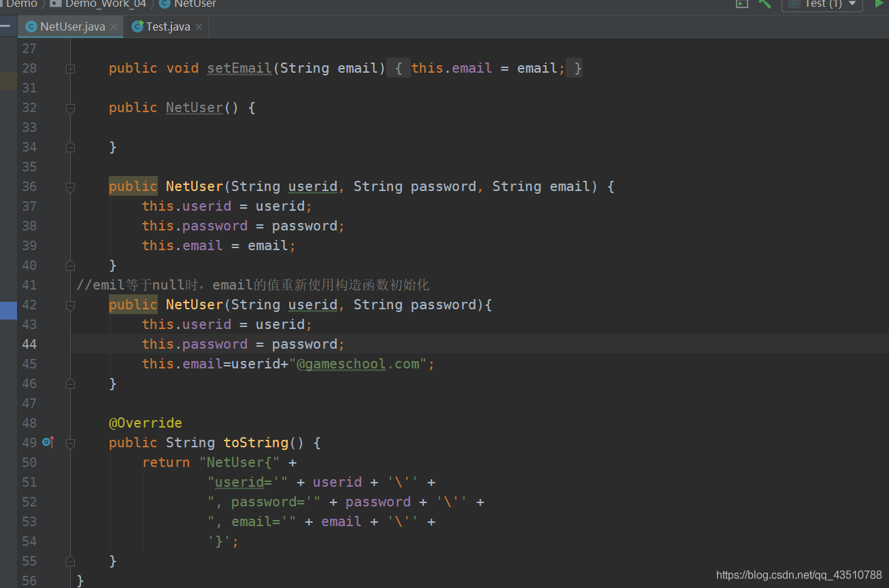
Task: Collapse toString method at line 49
Action: pyautogui.click(x=70, y=443)
